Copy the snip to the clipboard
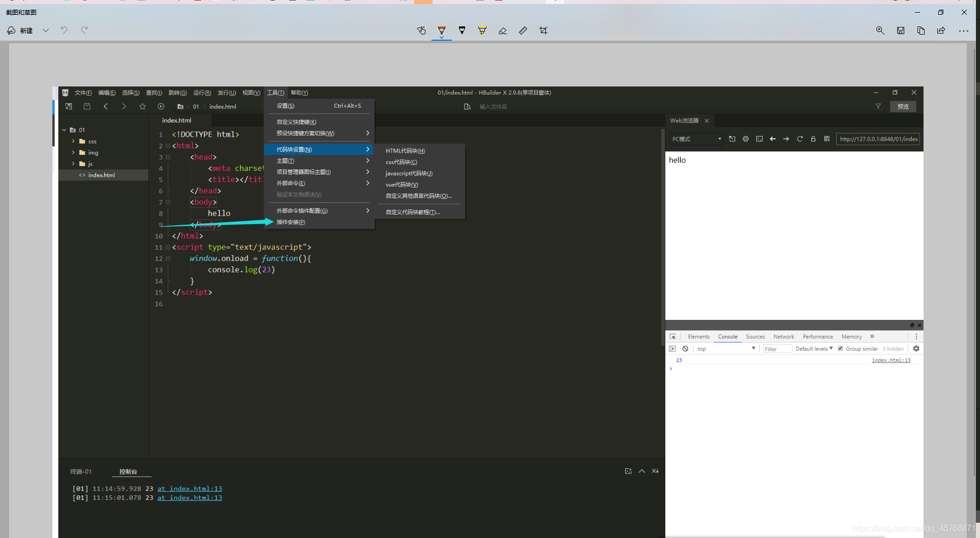980x538 pixels. (x=921, y=31)
